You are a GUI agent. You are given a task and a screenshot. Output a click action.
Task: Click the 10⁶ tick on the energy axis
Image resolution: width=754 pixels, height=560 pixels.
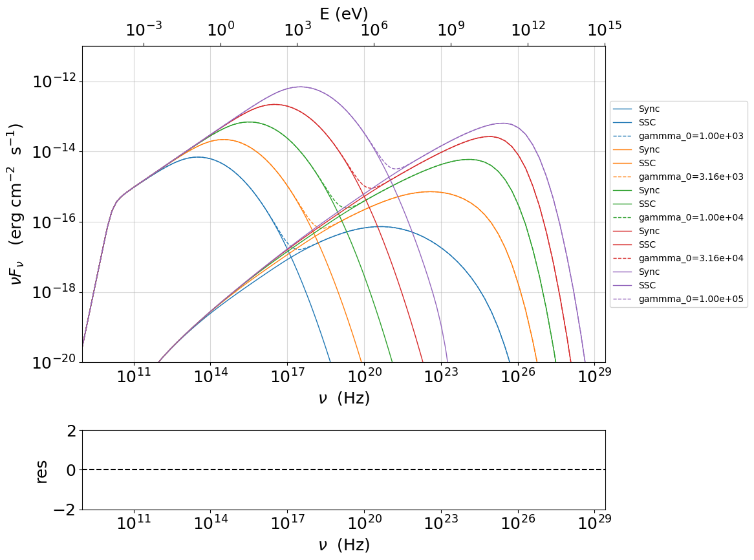pyautogui.click(x=374, y=29)
